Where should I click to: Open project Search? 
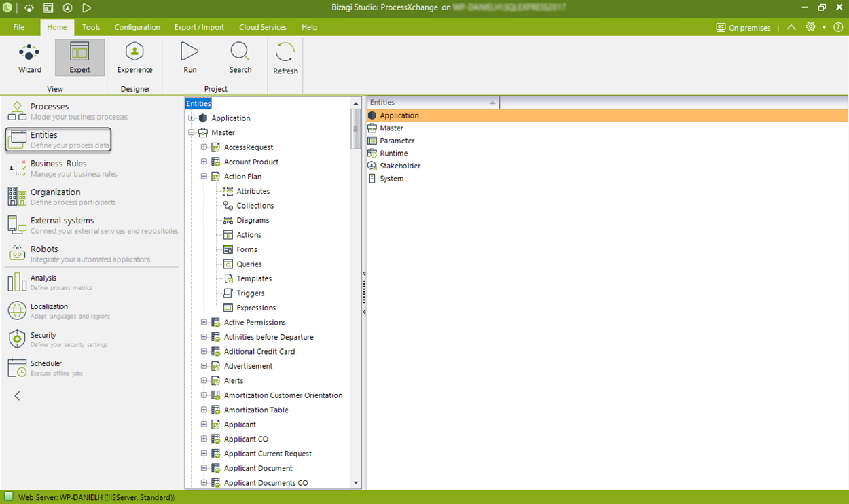240,58
